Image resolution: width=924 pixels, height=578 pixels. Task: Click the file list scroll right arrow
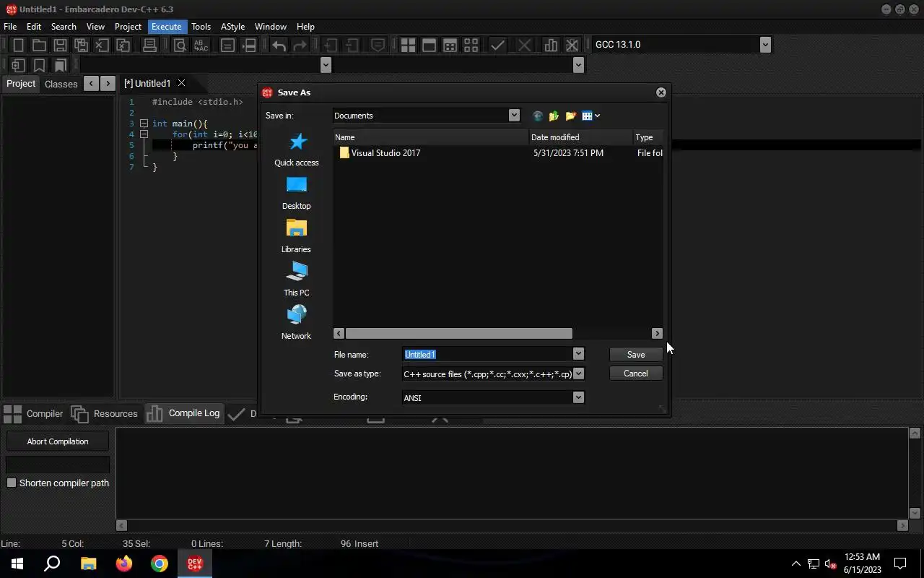pyautogui.click(x=657, y=333)
